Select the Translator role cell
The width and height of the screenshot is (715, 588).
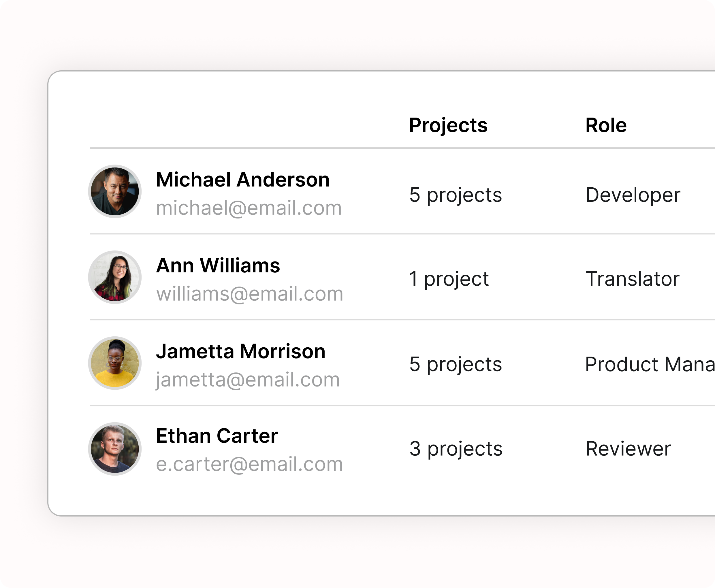[x=632, y=279]
